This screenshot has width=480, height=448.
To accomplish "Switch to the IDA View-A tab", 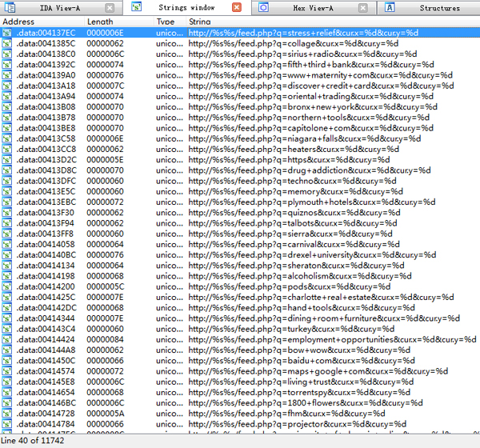I will 60,8.
